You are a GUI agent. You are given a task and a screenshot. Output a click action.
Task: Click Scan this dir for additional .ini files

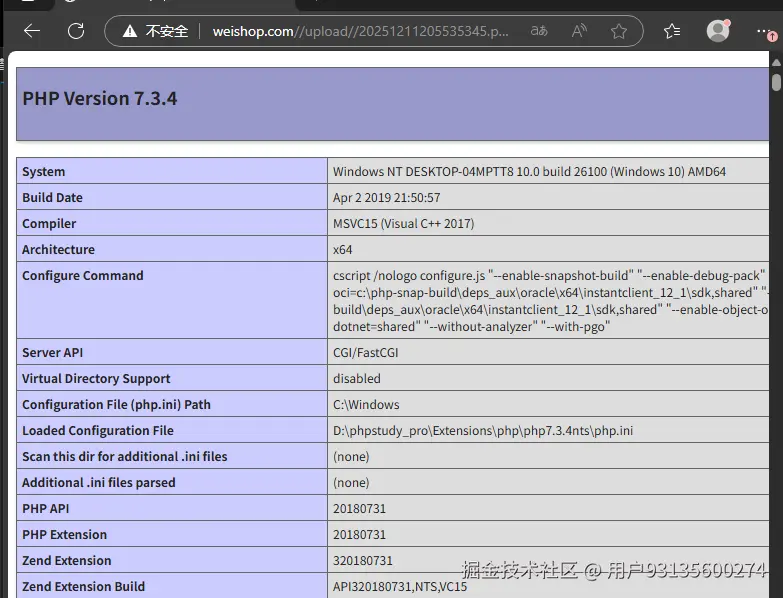[125, 456]
